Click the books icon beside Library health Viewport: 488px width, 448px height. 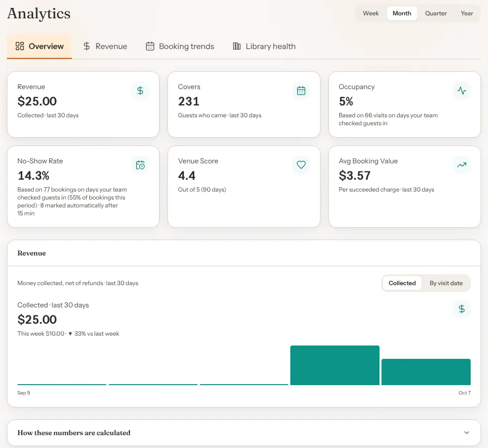237,46
